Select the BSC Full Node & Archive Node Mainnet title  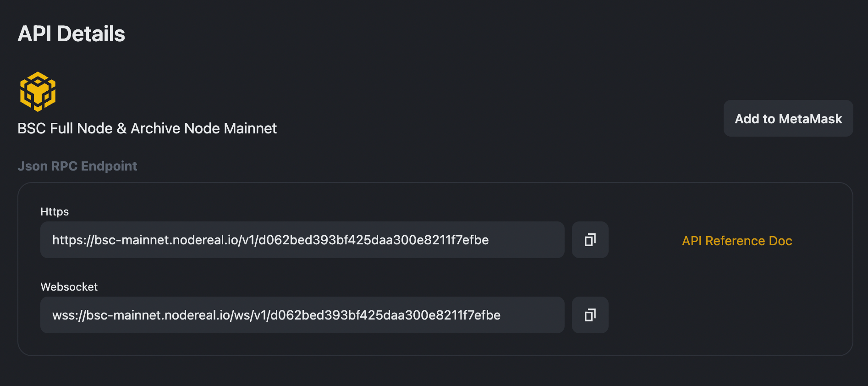[147, 128]
